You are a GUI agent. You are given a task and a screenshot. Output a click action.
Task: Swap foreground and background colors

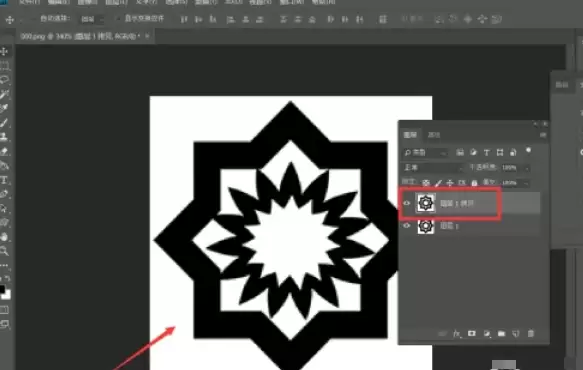(x=8, y=279)
